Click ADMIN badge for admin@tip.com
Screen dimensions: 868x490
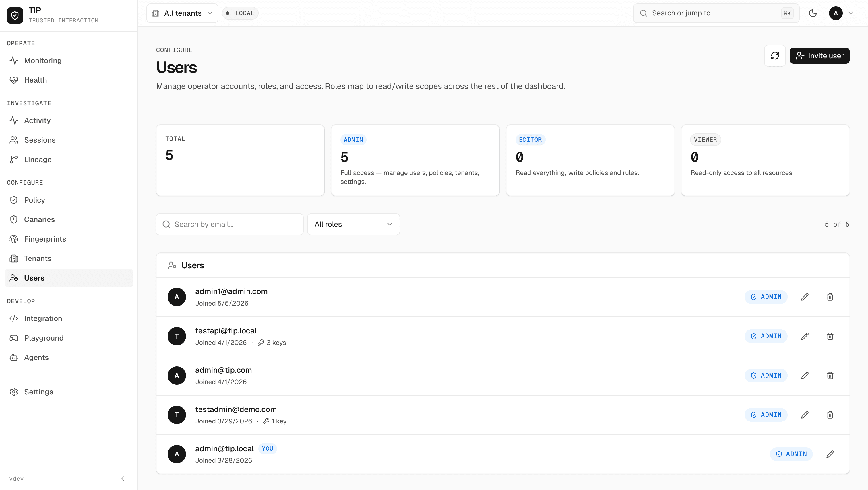click(x=766, y=376)
